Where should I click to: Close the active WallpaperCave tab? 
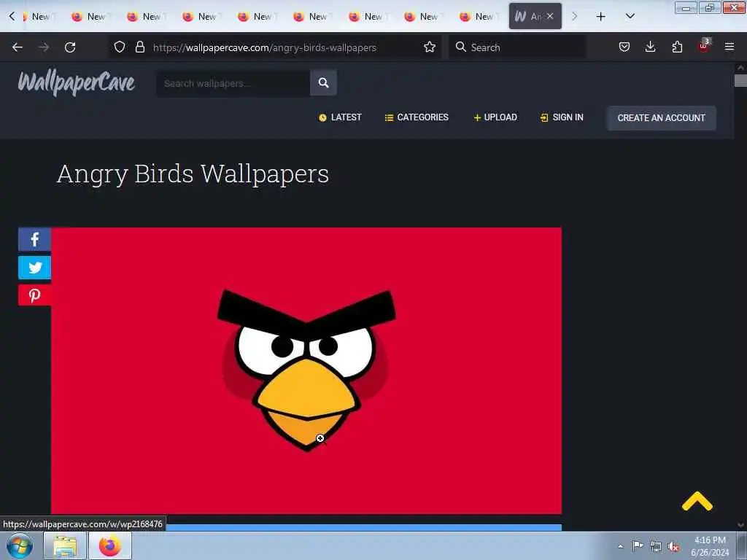[550, 16]
